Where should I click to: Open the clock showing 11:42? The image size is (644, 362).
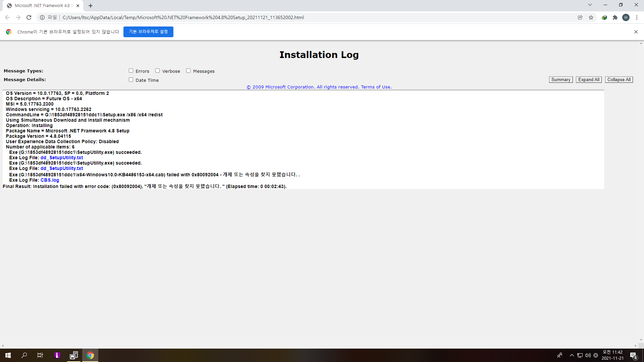612,355
